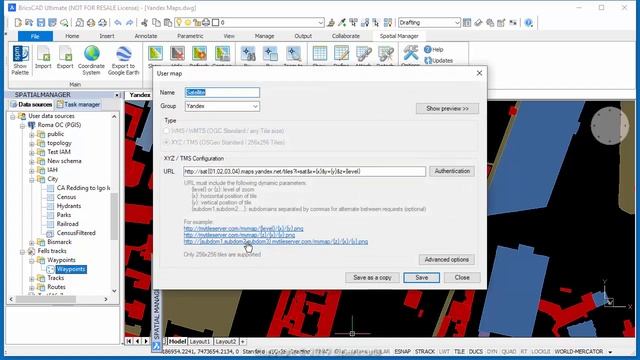Open Spatial Manager Options tools icon
The width and height of the screenshot is (640, 360).
(410, 54)
